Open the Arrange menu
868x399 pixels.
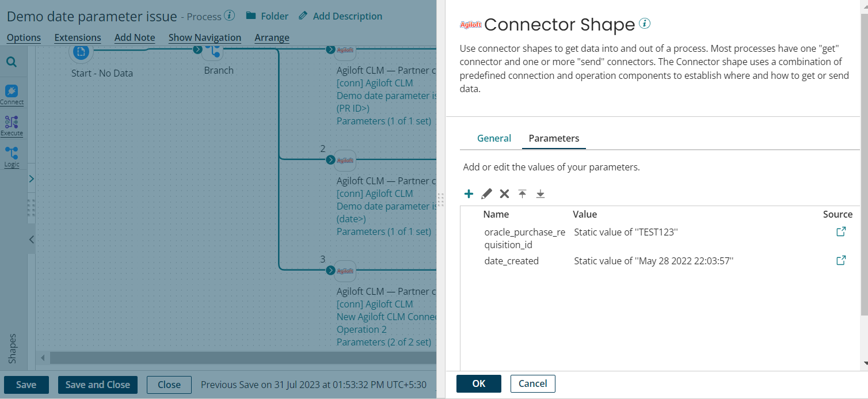(x=272, y=37)
